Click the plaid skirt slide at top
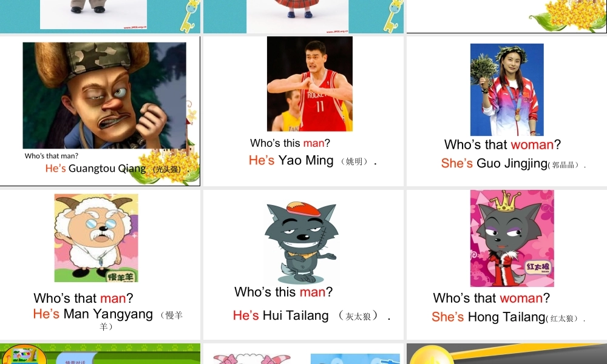This screenshot has width=607, height=364. tap(303, 16)
